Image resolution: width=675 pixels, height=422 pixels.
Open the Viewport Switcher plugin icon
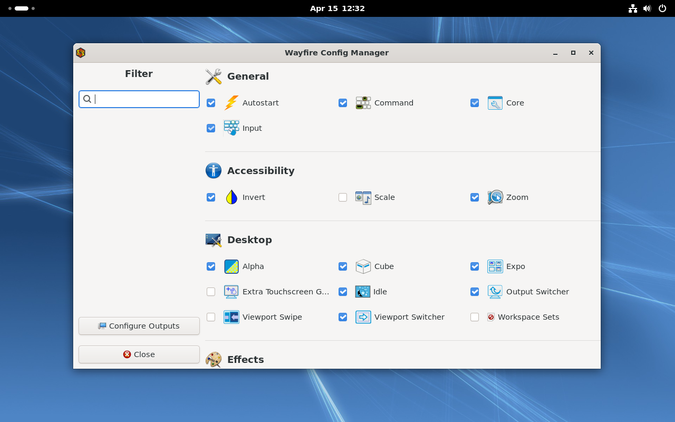click(x=363, y=317)
